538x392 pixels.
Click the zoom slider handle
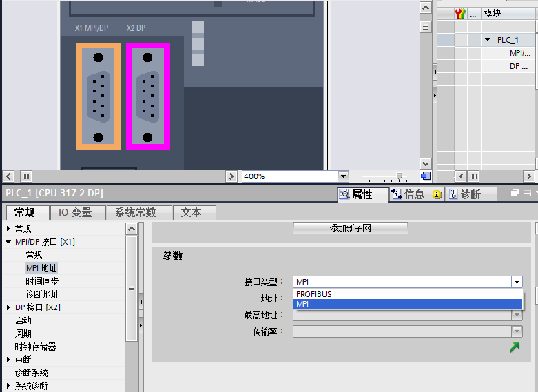click(397, 176)
